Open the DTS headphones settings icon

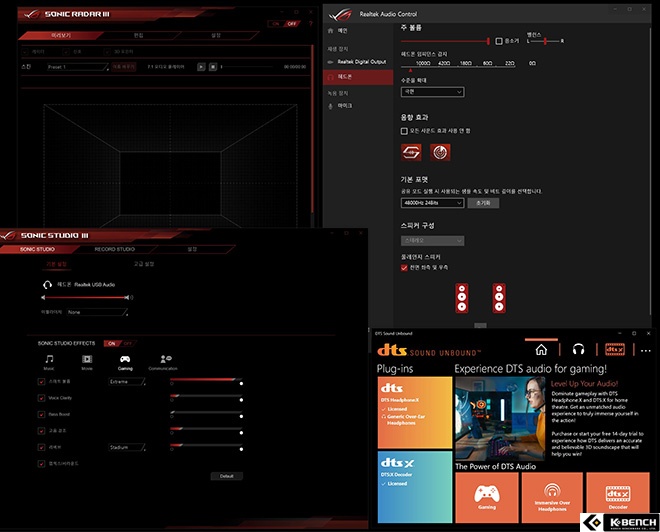tap(579, 349)
